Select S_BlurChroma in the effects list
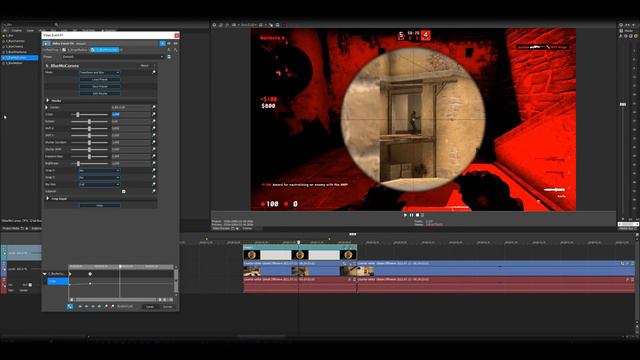The width and height of the screenshot is (640, 360). click(x=15, y=47)
